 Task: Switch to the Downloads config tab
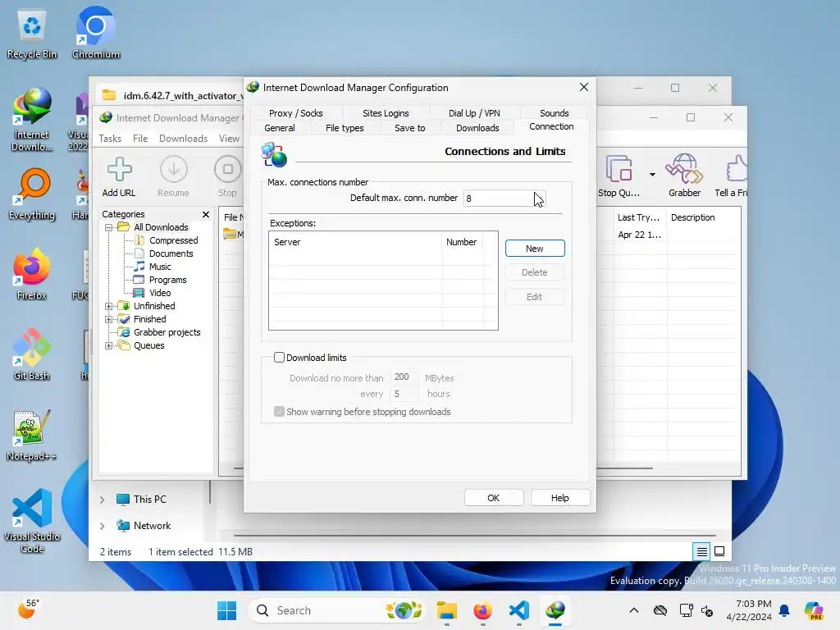[x=477, y=128]
